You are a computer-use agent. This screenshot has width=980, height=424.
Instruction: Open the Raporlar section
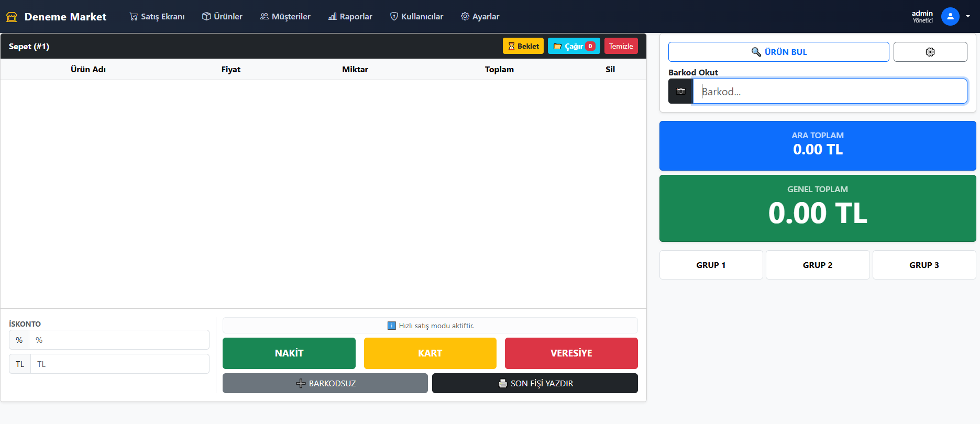pos(350,17)
